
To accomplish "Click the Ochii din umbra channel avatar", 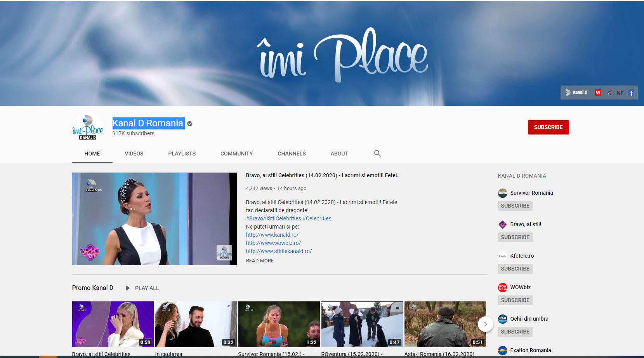I will click(503, 319).
